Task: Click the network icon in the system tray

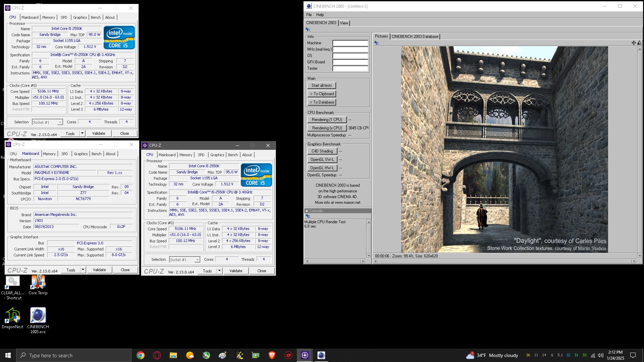Action: click(593, 356)
